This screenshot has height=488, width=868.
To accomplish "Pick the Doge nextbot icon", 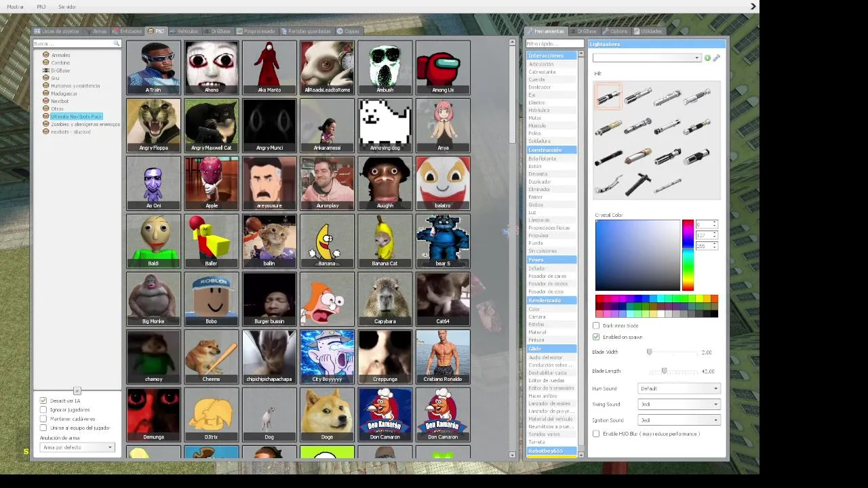I will 327,414.
